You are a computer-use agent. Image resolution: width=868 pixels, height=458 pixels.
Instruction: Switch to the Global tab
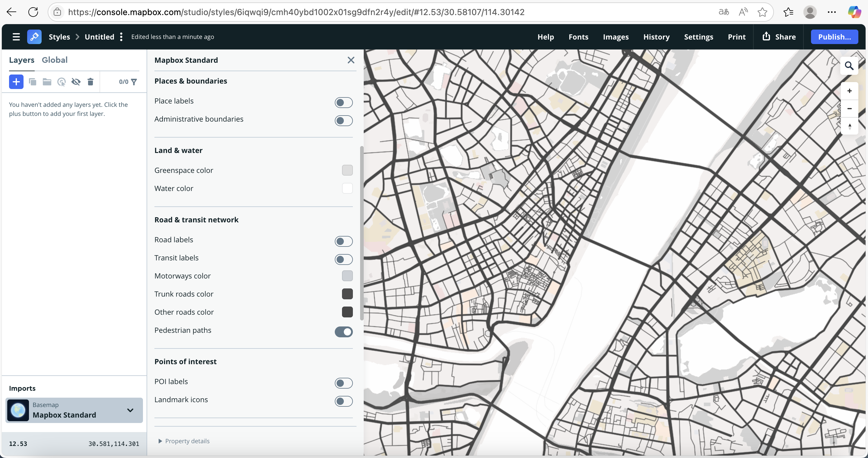pos(55,60)
